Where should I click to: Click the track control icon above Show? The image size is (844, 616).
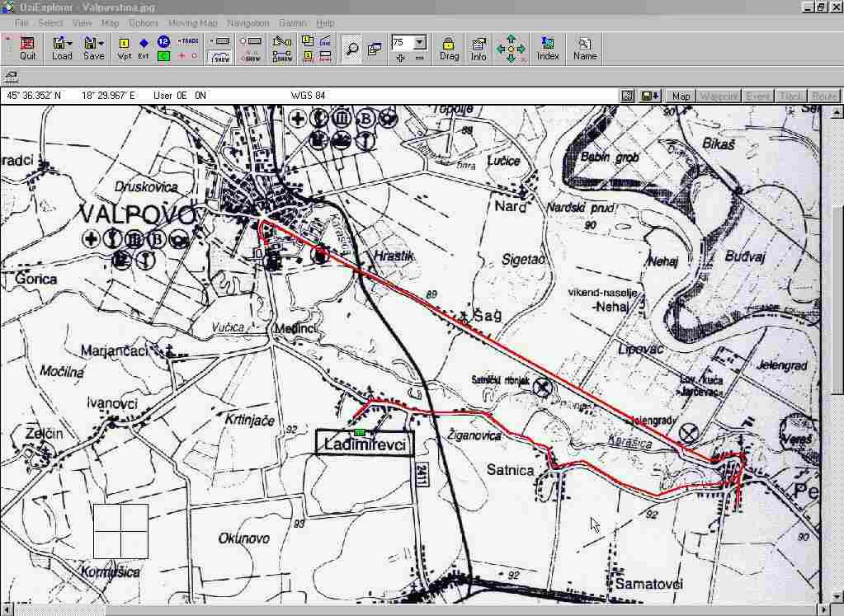[x=220, y=41]
